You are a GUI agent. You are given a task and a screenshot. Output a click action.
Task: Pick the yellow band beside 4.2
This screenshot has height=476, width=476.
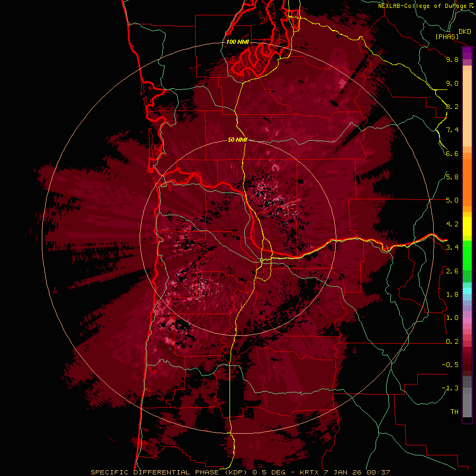click(467, 226)
